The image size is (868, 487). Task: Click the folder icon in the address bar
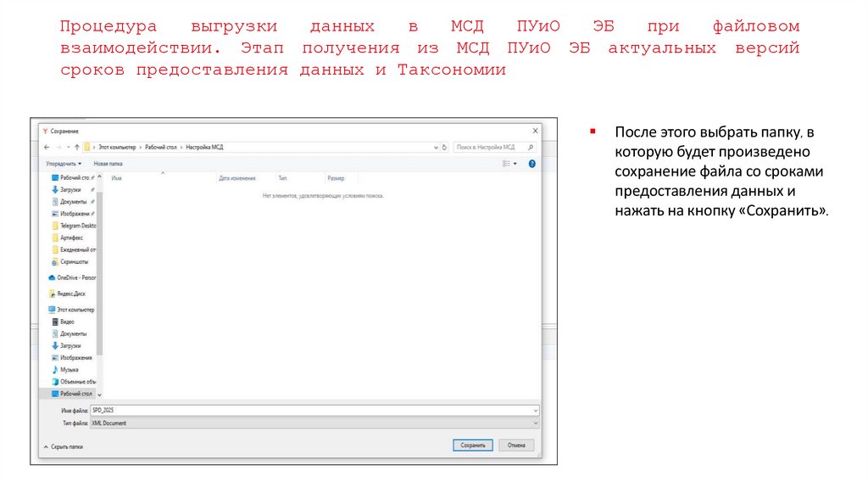(x=87, y=148)
